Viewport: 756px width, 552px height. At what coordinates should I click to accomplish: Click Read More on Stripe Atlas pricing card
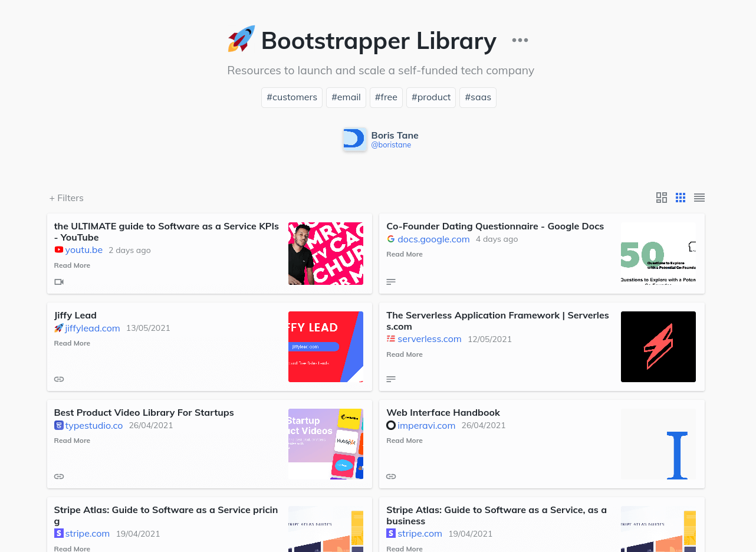pos(72,548)
